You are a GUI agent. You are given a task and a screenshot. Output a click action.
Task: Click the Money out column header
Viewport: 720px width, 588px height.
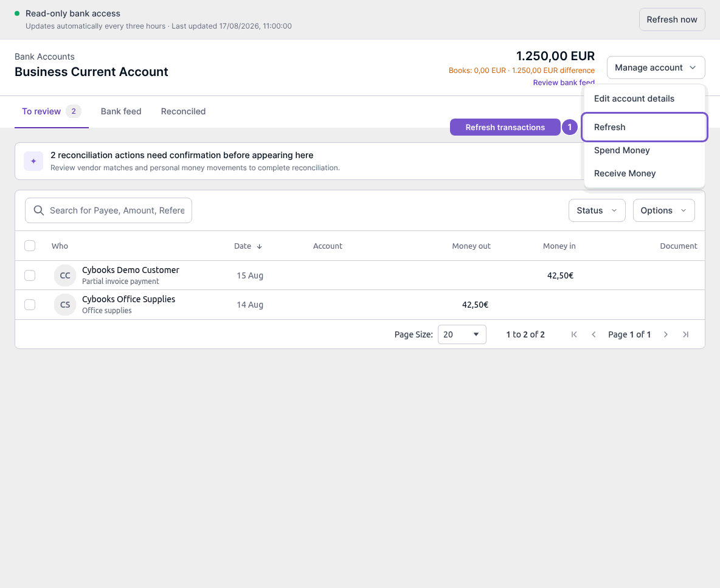pos(471,246)
